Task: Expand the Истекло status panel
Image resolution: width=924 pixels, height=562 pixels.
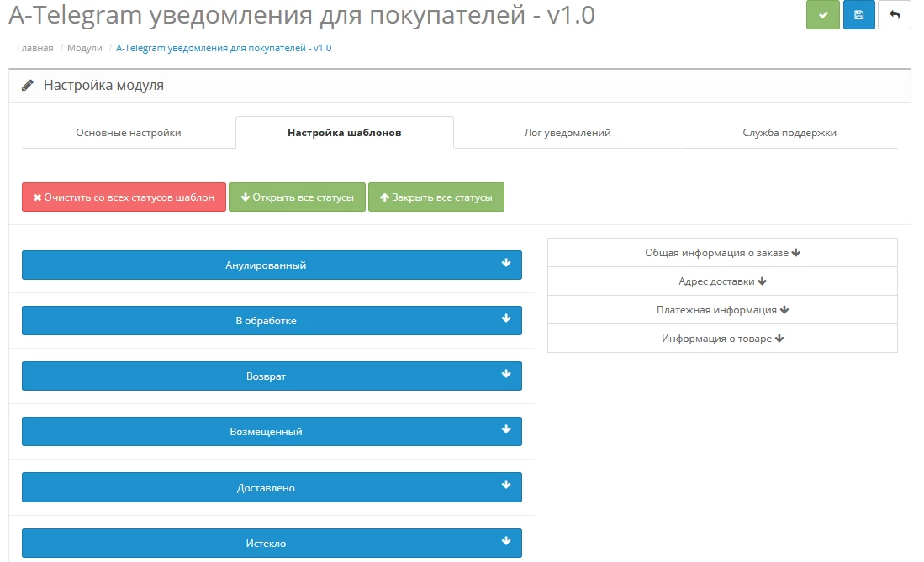Action: [272, 543]
